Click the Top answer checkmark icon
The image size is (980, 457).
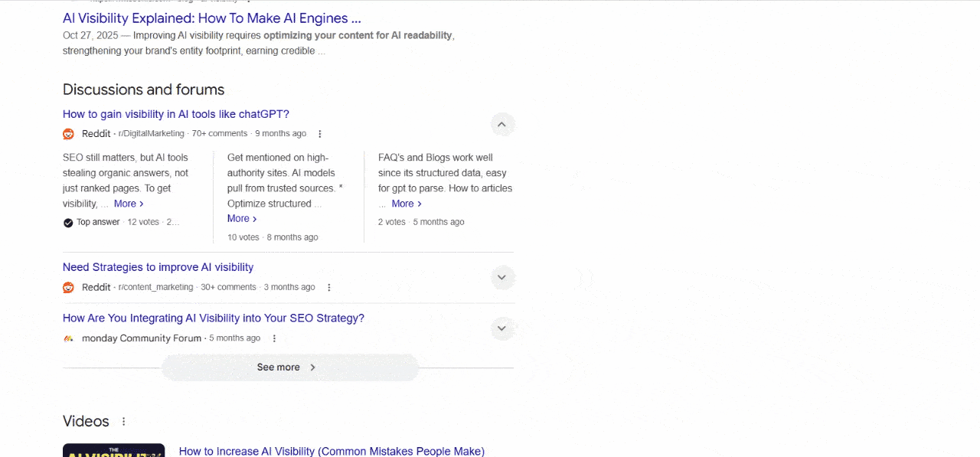[x=68, y=222]
